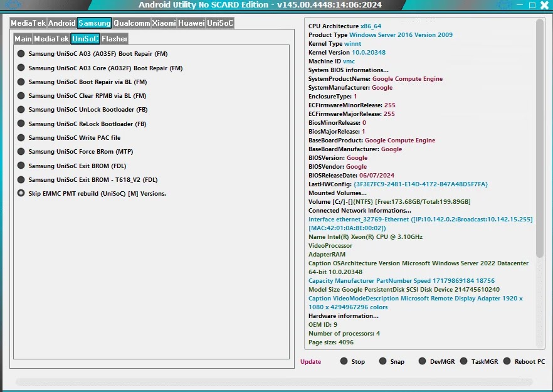Viewport: 553px width, 392px height.
Task: Close the Android Utility window
Action: [x=544, y=5]
